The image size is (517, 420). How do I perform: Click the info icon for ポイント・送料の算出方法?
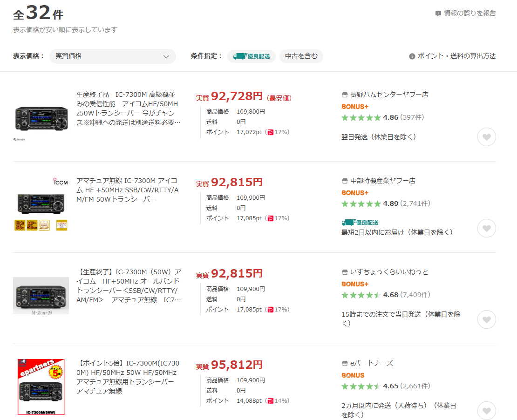click(412, 56)
